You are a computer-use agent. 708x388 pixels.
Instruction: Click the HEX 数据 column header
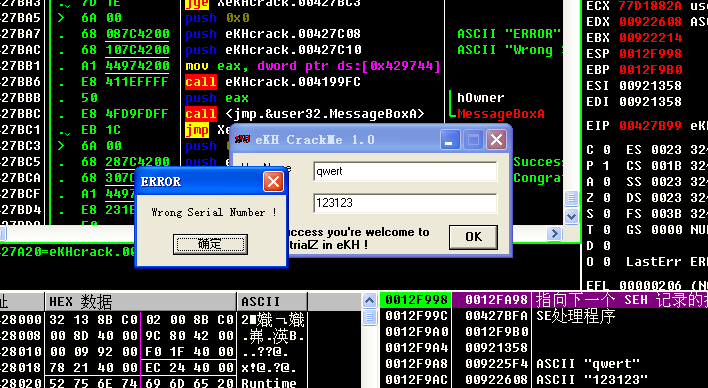click(141, 301)
